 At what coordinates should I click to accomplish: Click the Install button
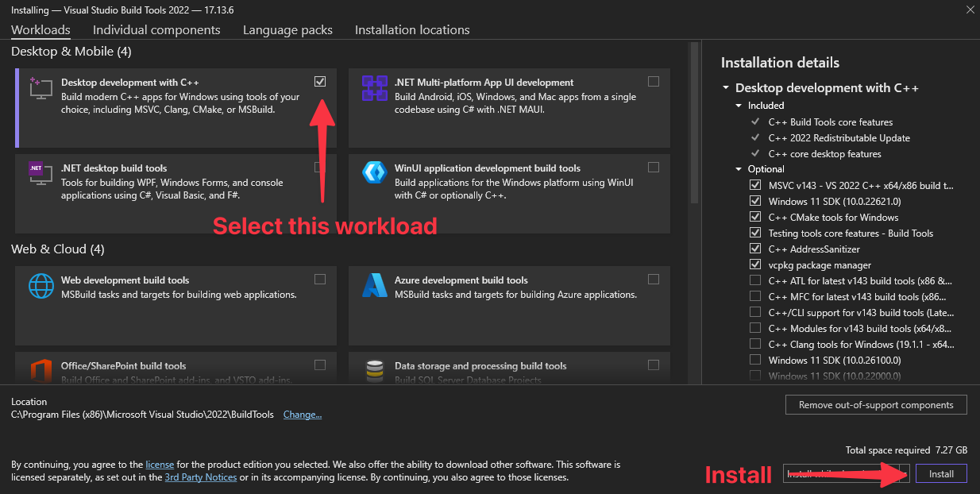pos(941,473)
